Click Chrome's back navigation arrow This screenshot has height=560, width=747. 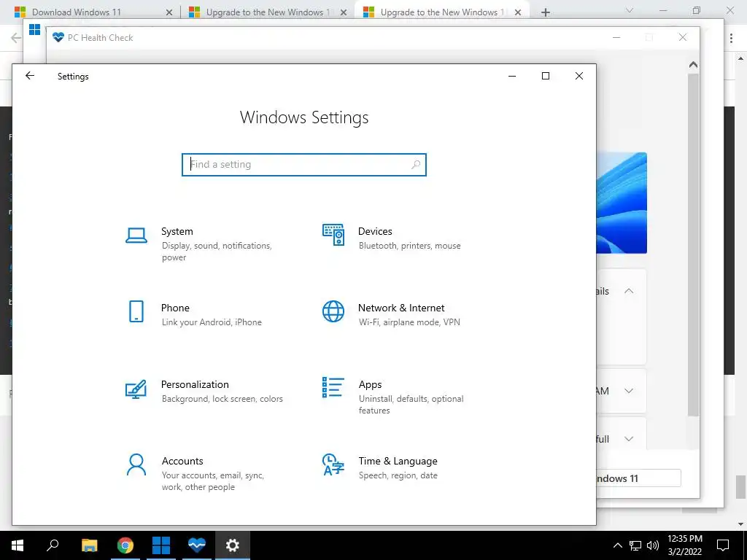click(16, 38)
